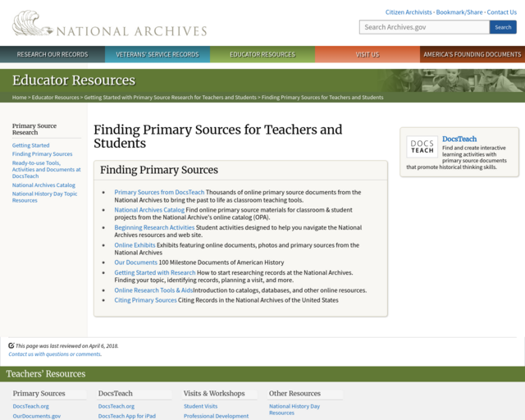Open Educator Resources breadcrumb link
Screen dimensions: 525x420
click(55, 97)
